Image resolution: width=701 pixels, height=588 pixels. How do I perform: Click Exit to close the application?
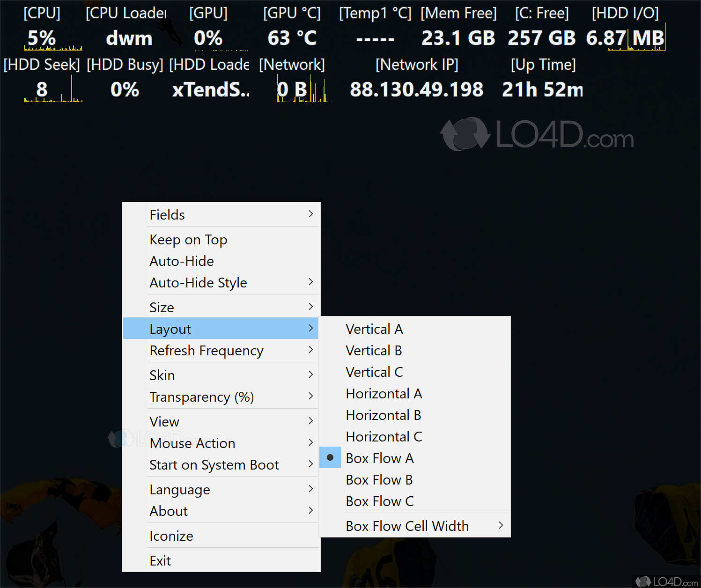coord(160,560)
